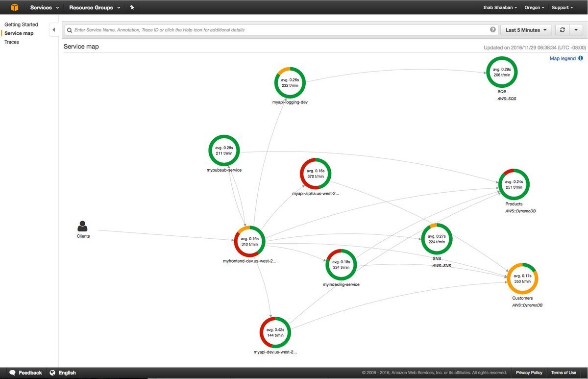Open the Resource Groups menu
Screen dimensions: 588x379
tap(95, 7)
